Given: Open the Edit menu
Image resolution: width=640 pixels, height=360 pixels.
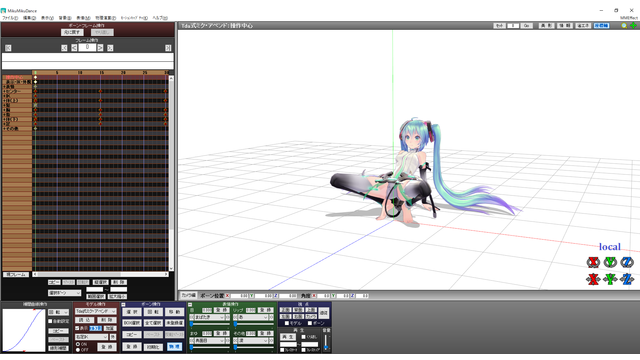Looking at the screenshot, I should 29,18.
